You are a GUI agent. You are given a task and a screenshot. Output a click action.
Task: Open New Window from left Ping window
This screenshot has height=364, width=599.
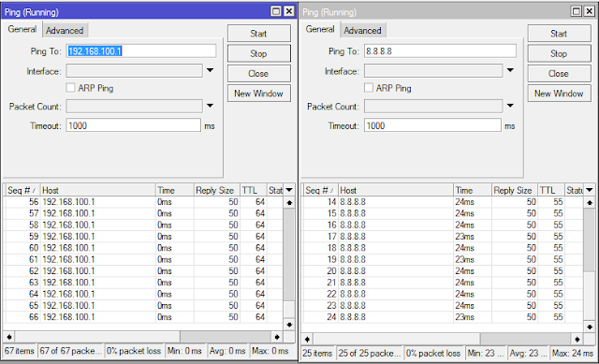point(258,94)
